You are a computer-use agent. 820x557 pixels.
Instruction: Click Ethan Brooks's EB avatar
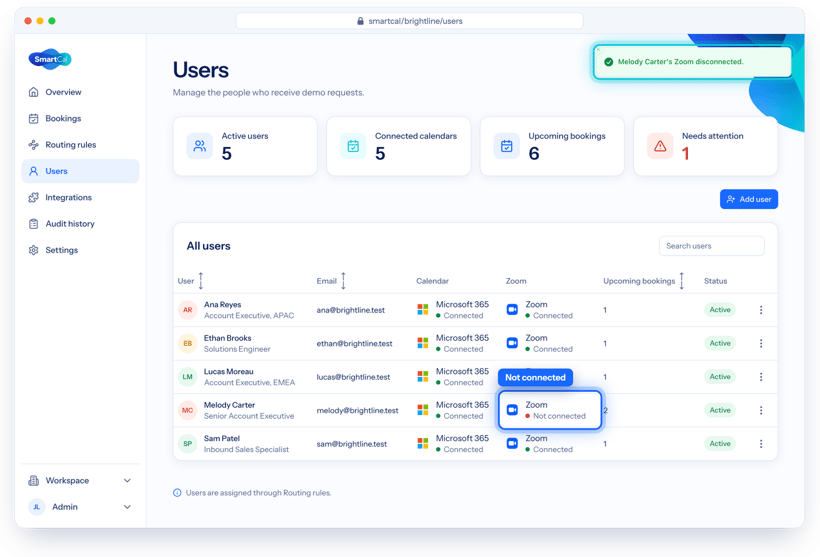(x=188, y=344)
